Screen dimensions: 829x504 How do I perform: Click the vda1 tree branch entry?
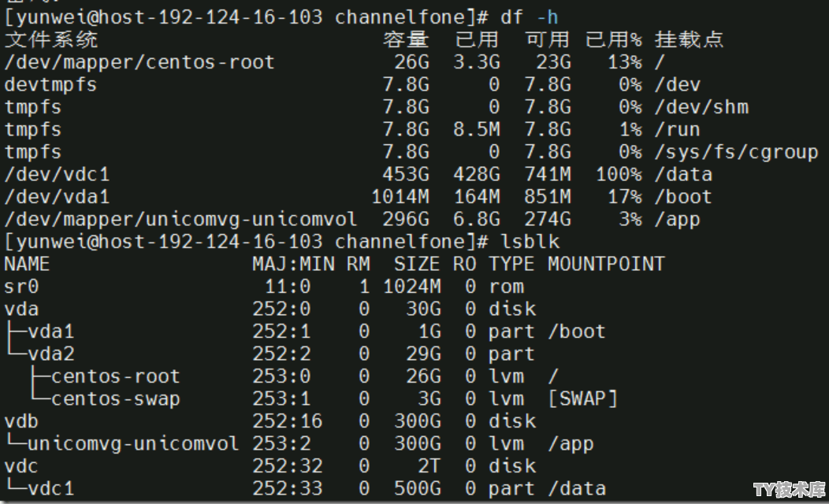(50, 332)
